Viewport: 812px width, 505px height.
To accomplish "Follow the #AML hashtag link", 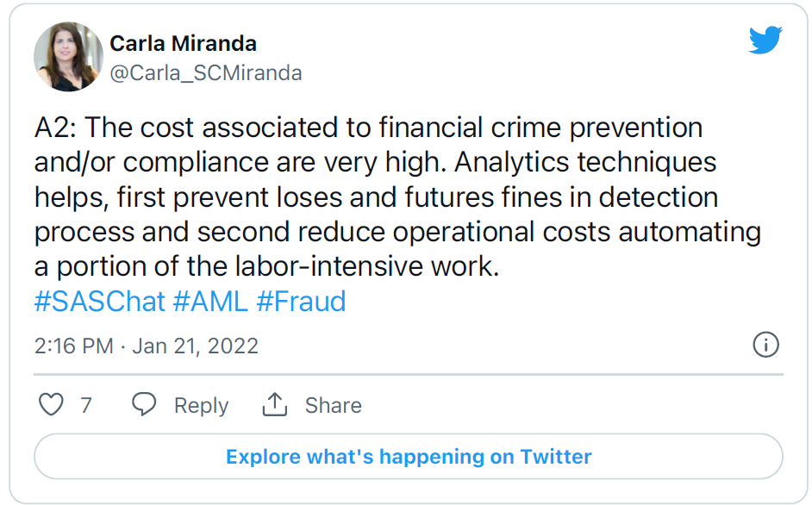I will click(x=209, y=302).
